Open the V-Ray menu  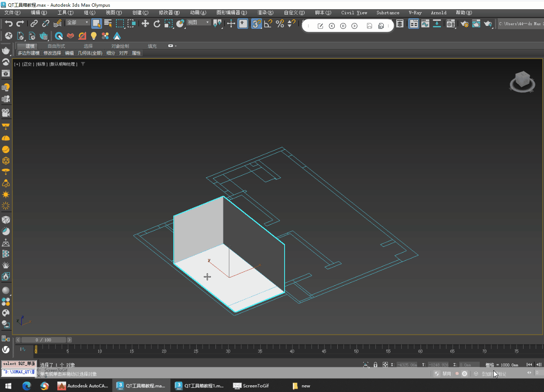pos(415,13)
